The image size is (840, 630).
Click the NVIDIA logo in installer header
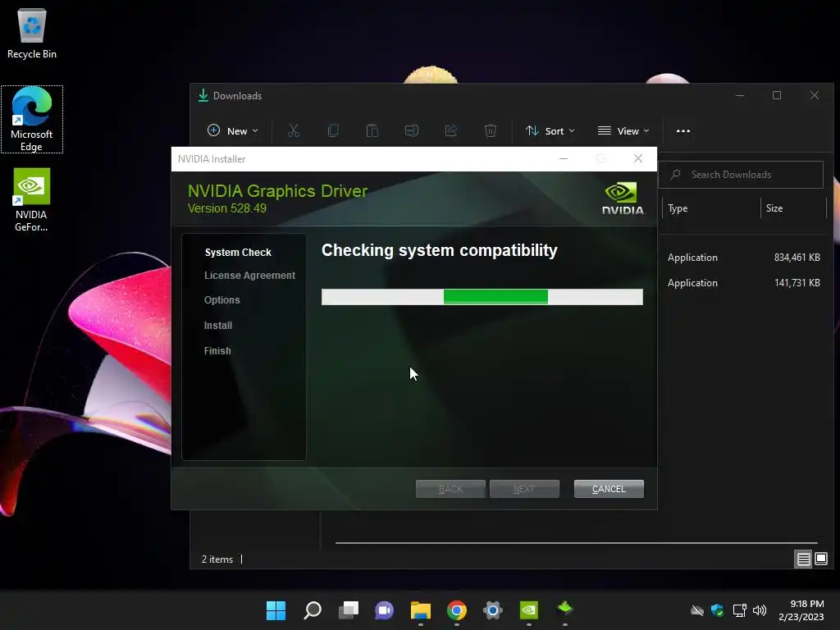click(x=623, y=199)
